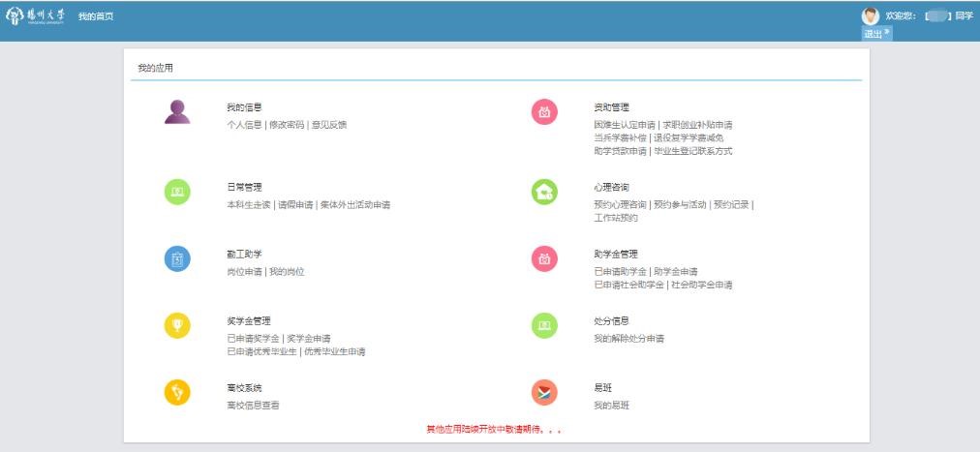Click the green 心理咨询 house icon
The image size is (980, 452).
coord(544,193)
